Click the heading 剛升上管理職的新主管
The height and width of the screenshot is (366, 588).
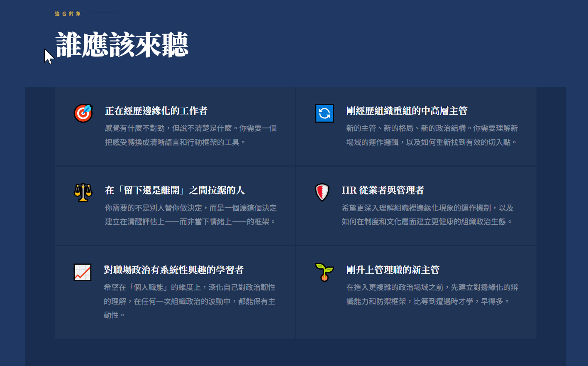[393, 270]
